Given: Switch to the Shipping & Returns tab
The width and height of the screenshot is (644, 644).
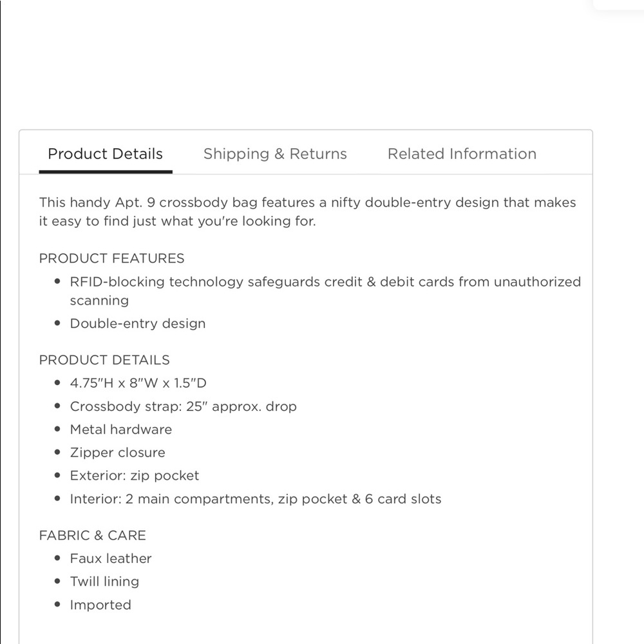Looking at the screenshot, I should [x=275, y=154].
